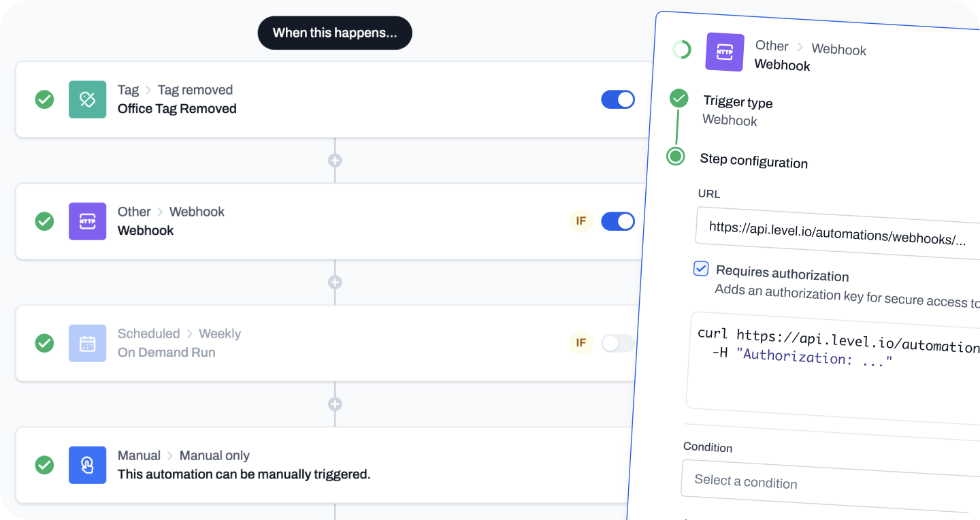Click the Tag removed trigger icon

[87, 99]
